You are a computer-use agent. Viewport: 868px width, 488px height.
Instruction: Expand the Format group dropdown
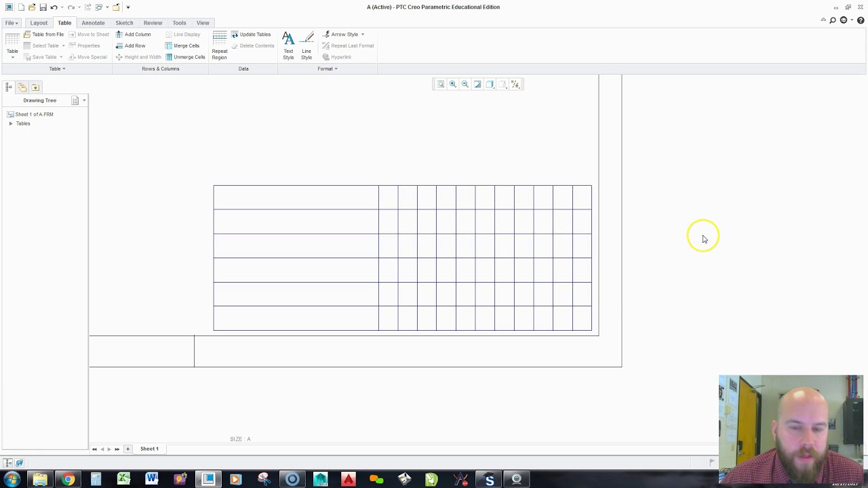click(x=328, y=68)
